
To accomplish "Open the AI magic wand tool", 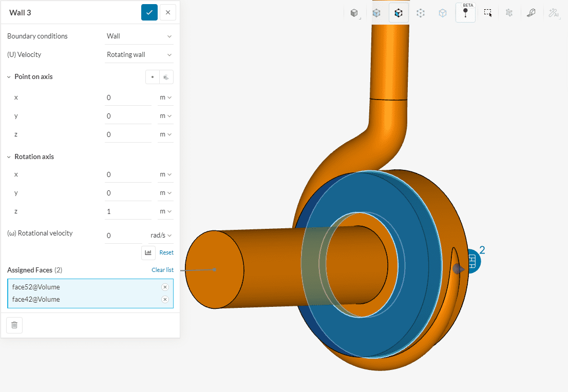I will coord(554,13).
